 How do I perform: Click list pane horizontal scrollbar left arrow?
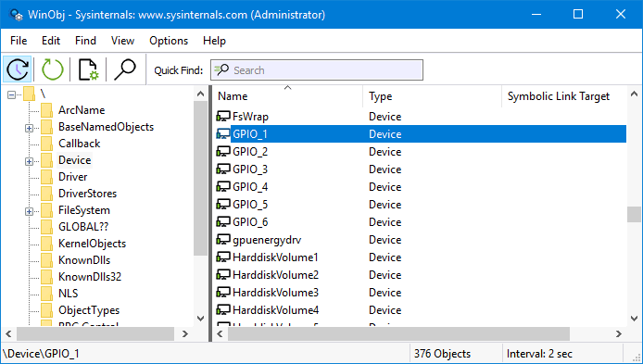coord(220,334)
